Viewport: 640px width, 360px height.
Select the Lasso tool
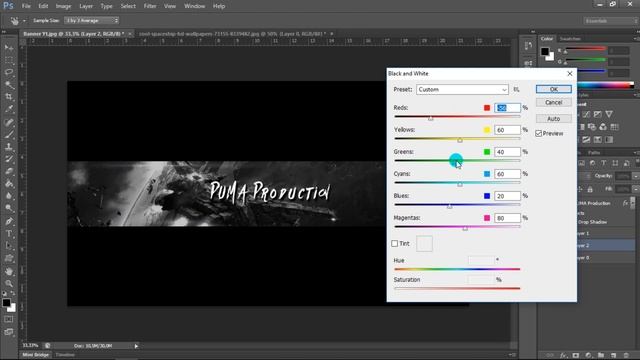9,72
